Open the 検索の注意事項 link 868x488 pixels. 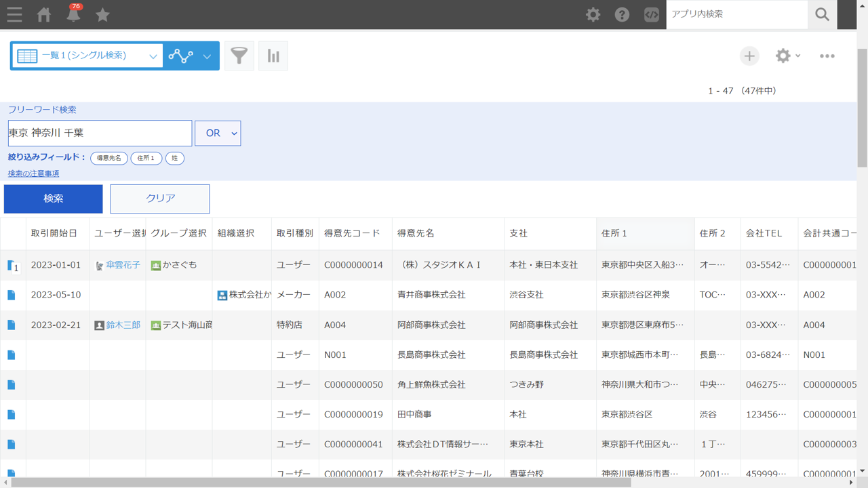coord(33,174)
